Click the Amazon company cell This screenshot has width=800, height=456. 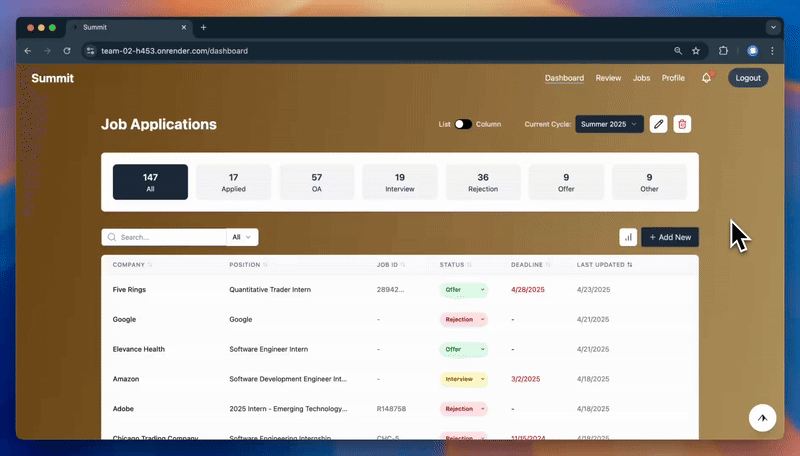coord(126,379)
